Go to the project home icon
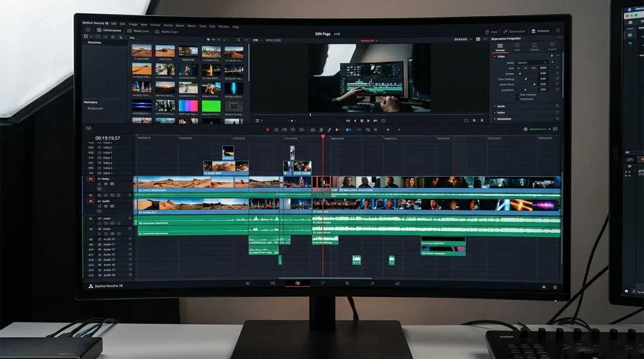 (543, 287)
